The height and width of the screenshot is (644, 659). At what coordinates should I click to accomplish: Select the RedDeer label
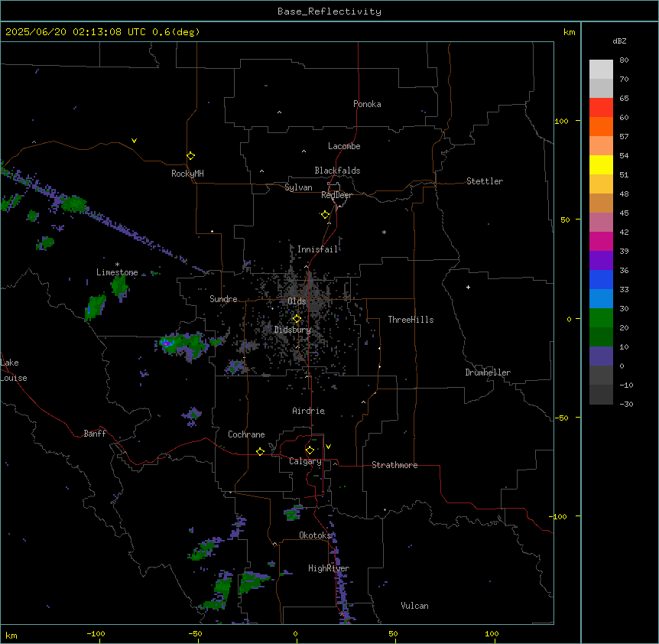pos(336,195)
